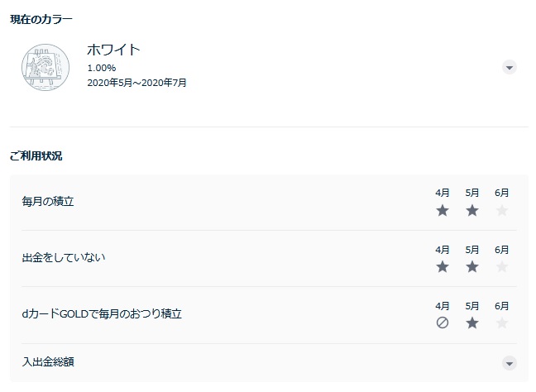Screen dimensions: 536x392
Task: Click faded June star for dカードGOLD row
Action: tap(502, 323)
